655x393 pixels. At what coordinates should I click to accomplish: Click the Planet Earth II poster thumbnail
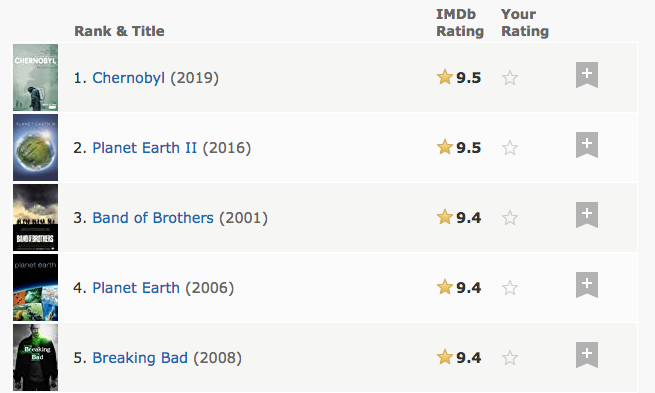[36, 147]
